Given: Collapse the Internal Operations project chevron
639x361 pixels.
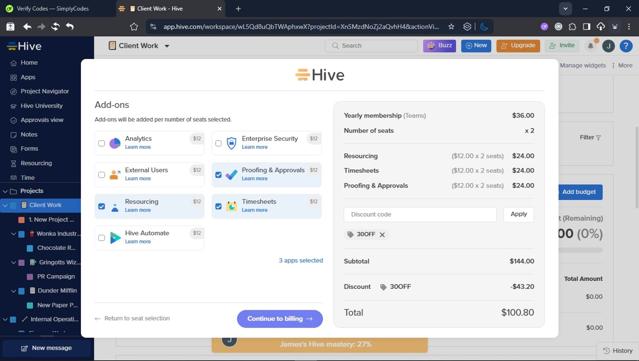Looking at the screenshot, I should point(5,319).
